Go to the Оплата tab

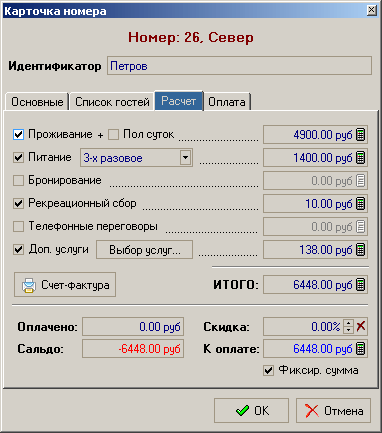(x=227, y=102)
